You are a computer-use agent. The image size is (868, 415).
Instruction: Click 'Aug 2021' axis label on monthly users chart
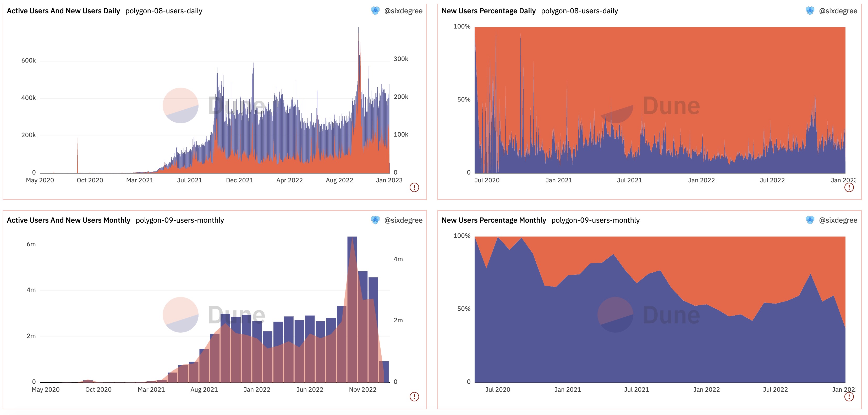point(204,389)
